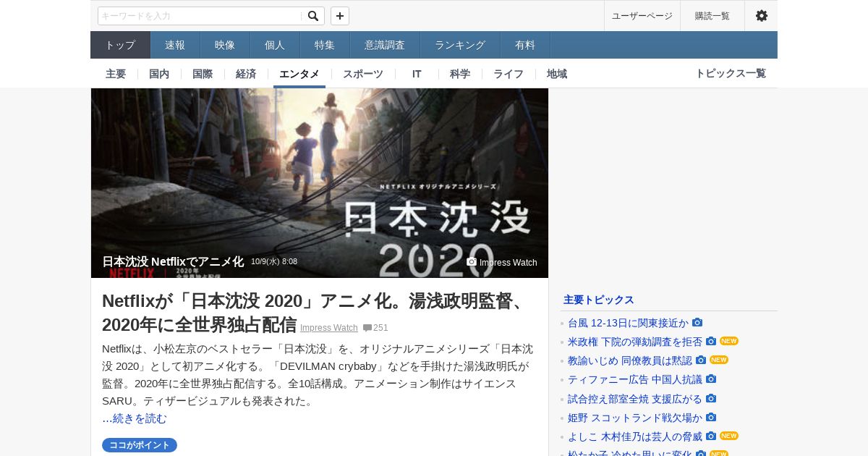Select the 地域 category
868x456 pixels.
pos(557,74)
